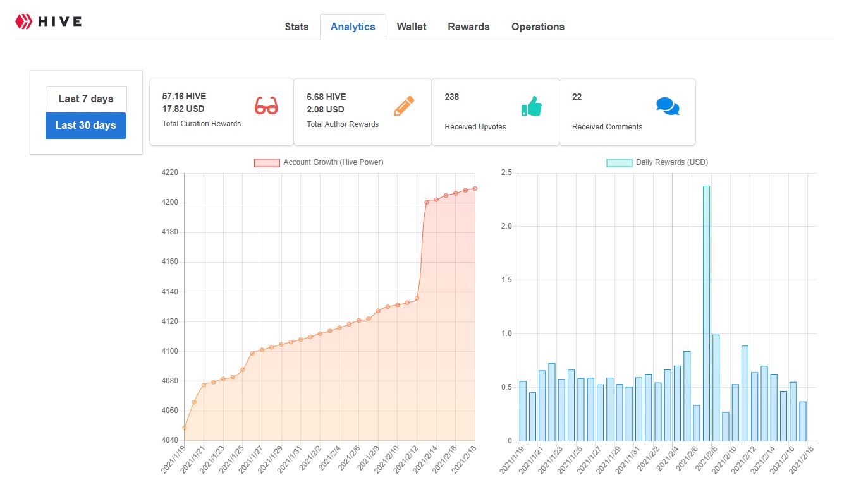This screenshot has height=504, width=849.
Task: Toggle Daily Rewards legend color box
Action: point(620,162)
